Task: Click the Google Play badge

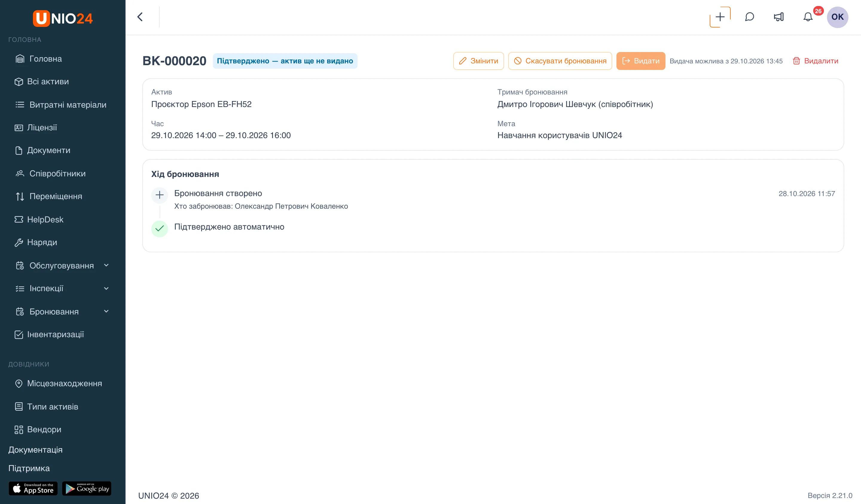Action: (87, 489)
